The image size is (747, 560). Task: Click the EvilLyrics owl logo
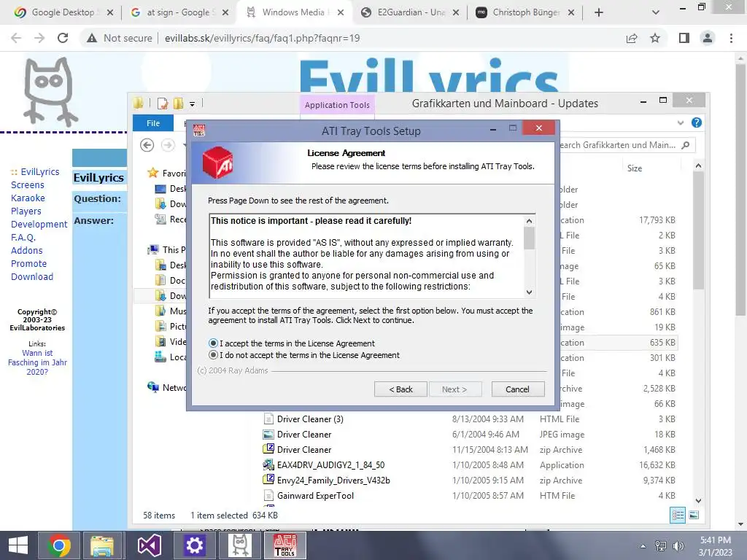coord(50,91)
